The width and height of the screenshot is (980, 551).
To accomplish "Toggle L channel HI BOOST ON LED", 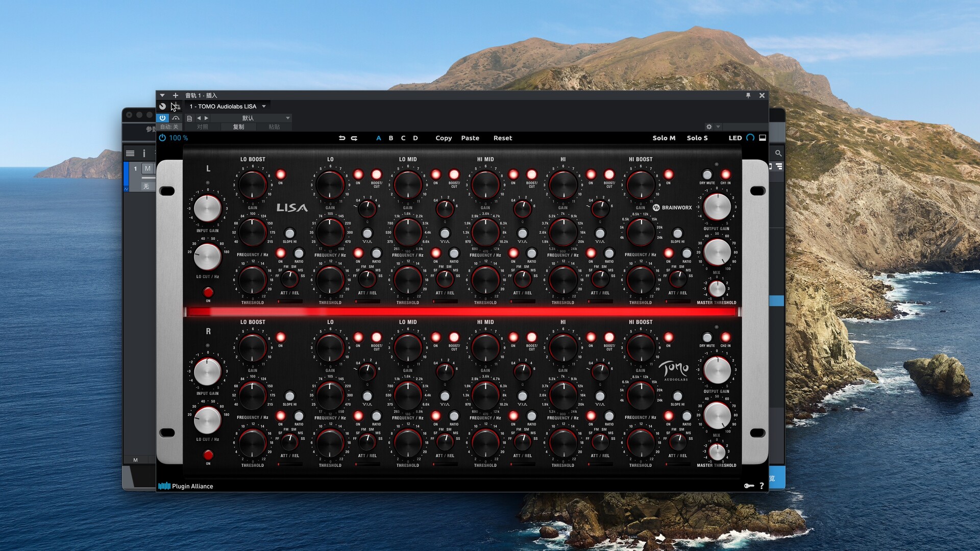I will (668, 174).
